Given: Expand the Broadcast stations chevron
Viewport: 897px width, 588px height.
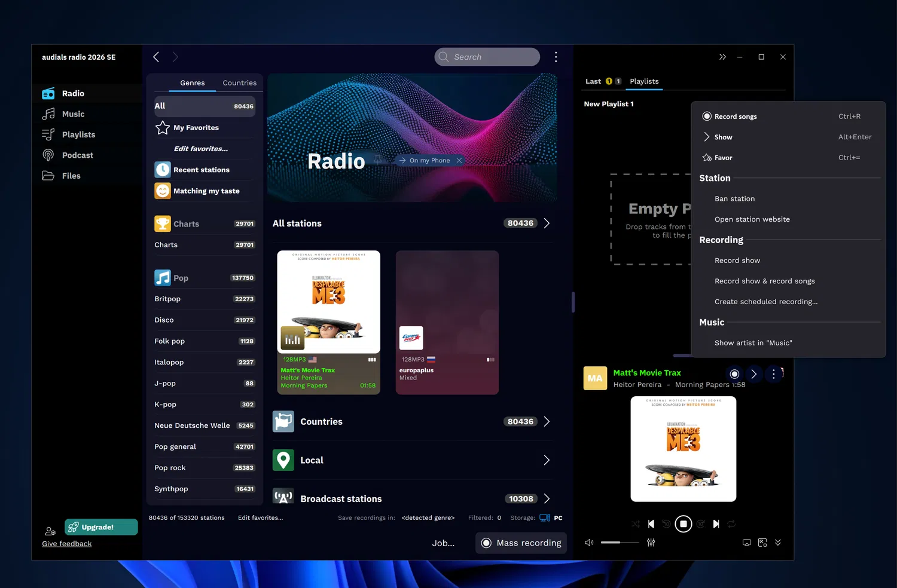Looking at the screenshot, I should 547,499.
